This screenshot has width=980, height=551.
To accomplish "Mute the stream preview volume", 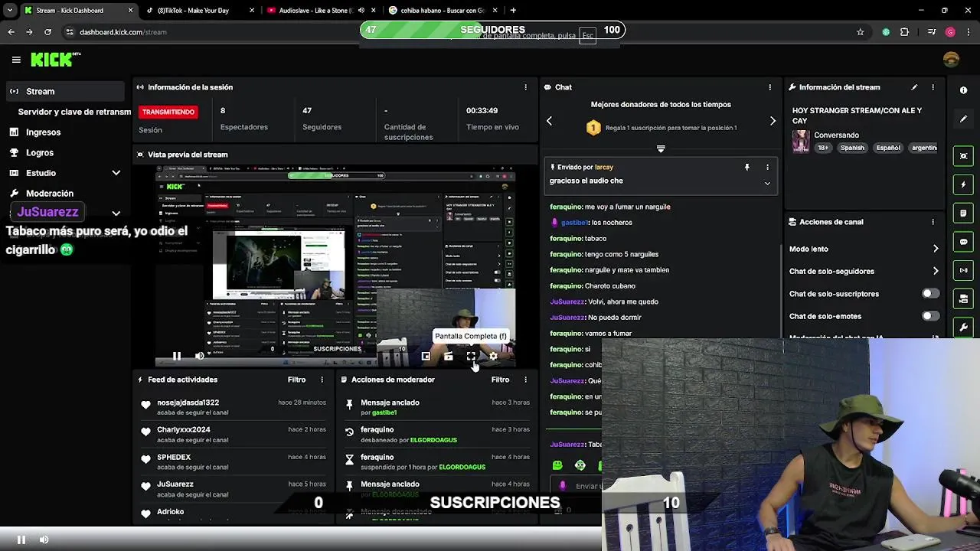I will [x=200, y=356].
